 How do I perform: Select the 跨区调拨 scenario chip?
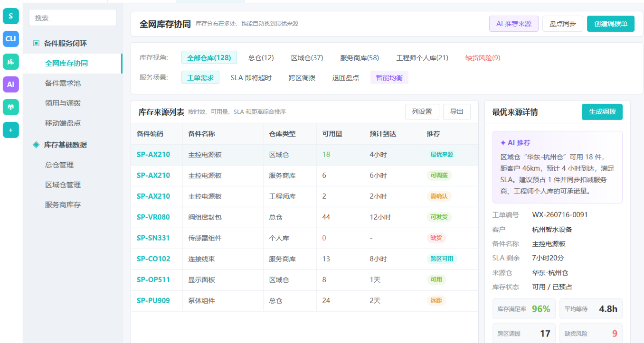(x=302, y=78)
